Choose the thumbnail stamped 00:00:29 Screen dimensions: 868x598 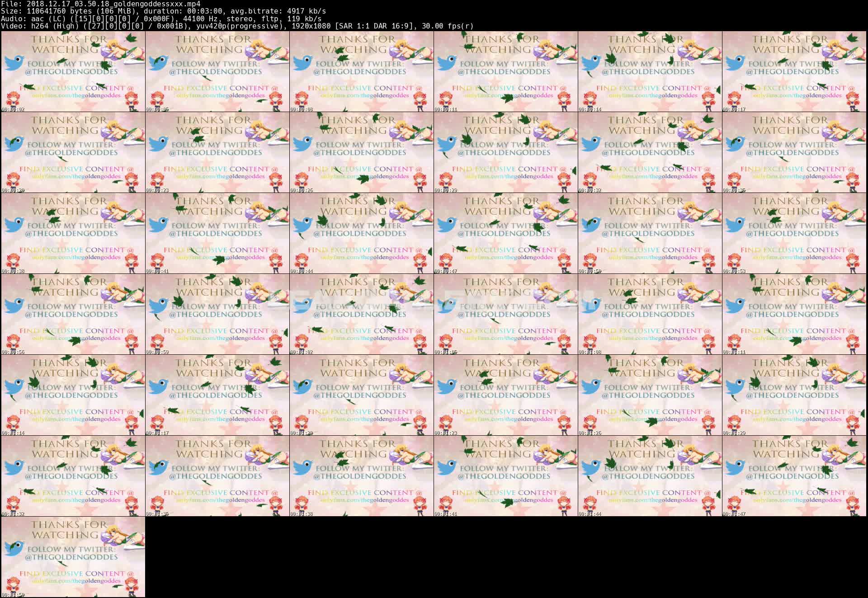click(x=506, y=152)
